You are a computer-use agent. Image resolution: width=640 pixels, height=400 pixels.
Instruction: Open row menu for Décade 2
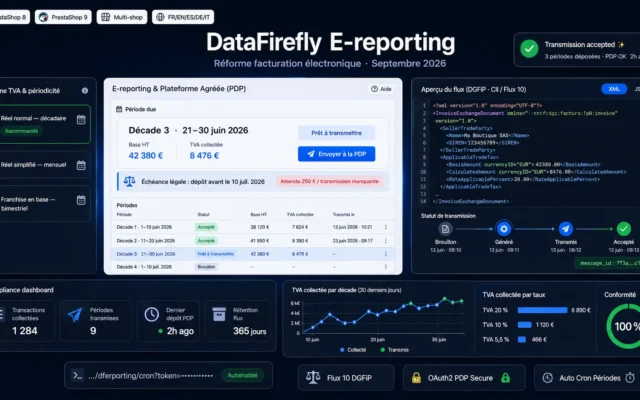(386, 241)
